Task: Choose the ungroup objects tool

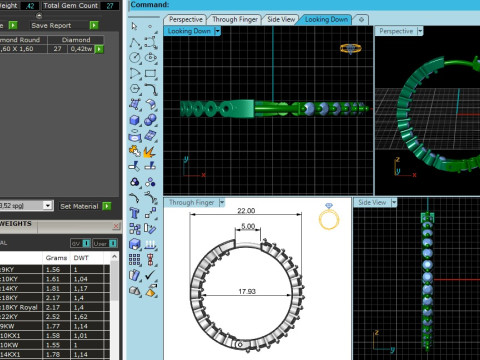Action: [150, 182]
